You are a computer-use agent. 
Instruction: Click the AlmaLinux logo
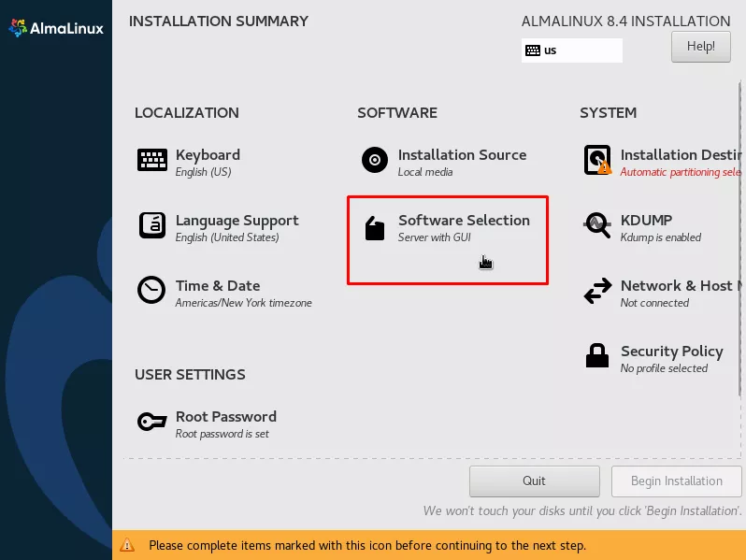coord(56,28)
